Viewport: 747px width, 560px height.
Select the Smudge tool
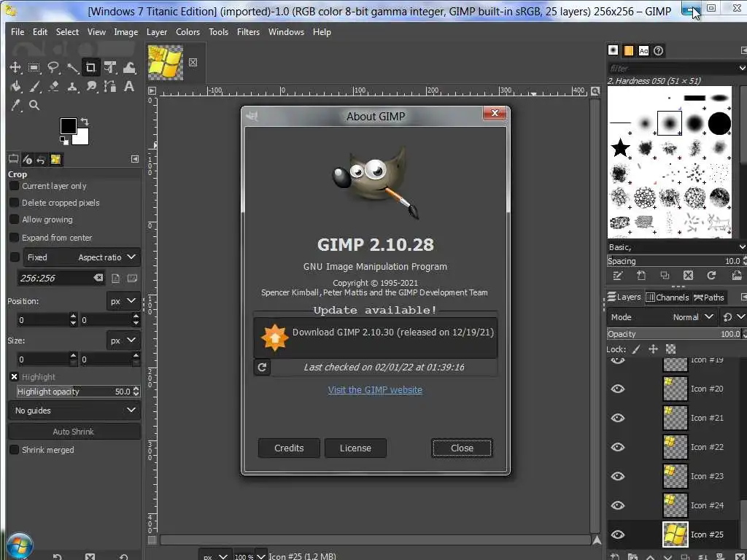pyautogui.click(x=91, y=86)
